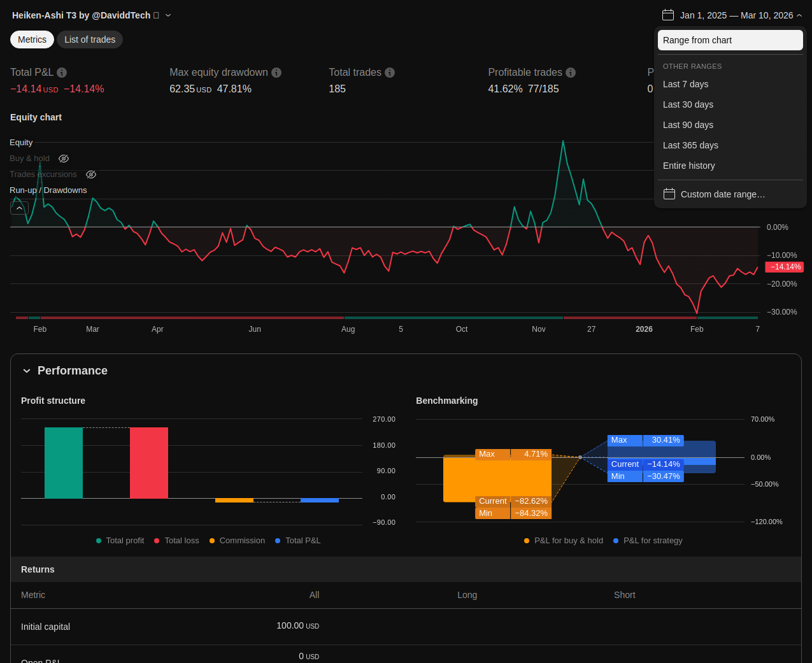Click the info icon next to Total P&L
The image size is (812, 663).
click(62, 73)
